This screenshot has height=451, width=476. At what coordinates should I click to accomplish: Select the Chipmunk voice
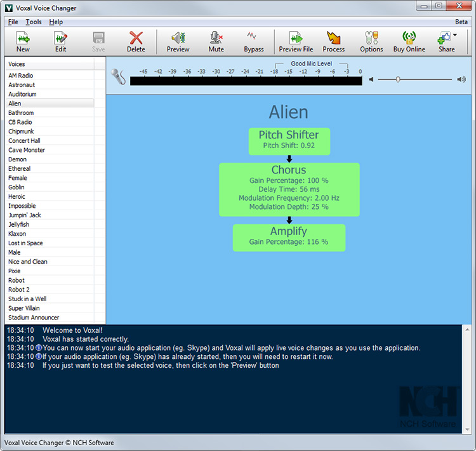pos(50,131)
